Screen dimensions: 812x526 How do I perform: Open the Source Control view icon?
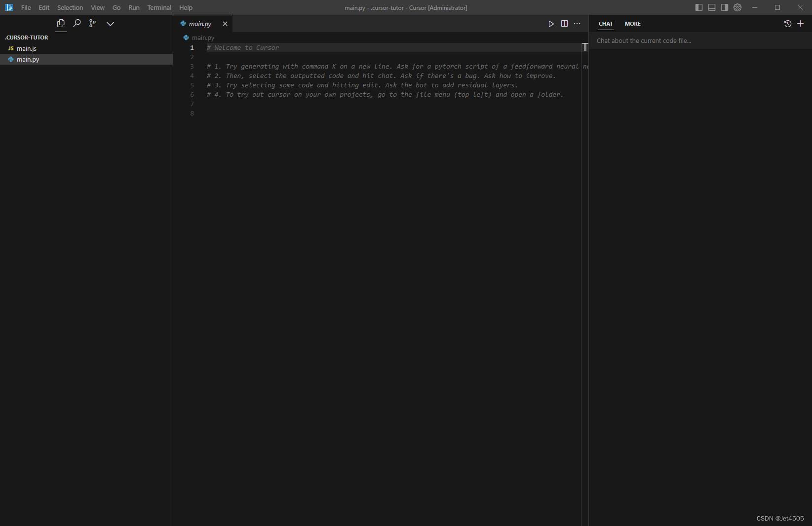[x=92, y=23]
